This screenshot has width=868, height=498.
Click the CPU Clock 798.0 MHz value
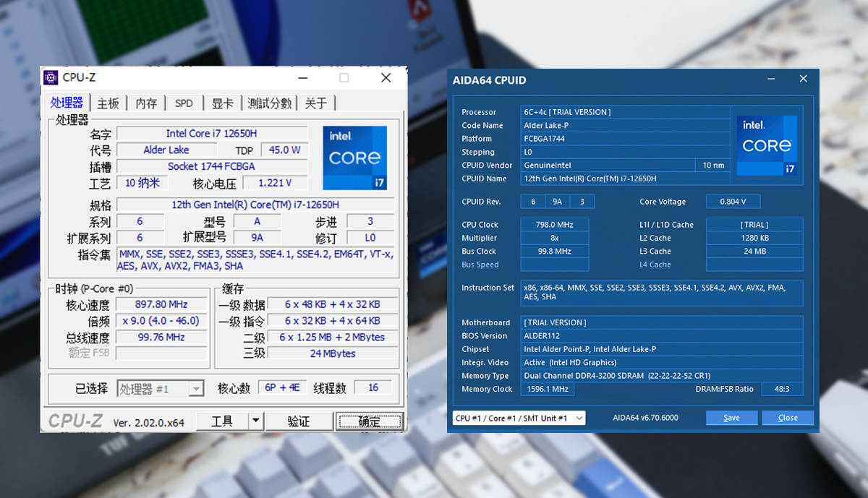click(x=555, y=225)
